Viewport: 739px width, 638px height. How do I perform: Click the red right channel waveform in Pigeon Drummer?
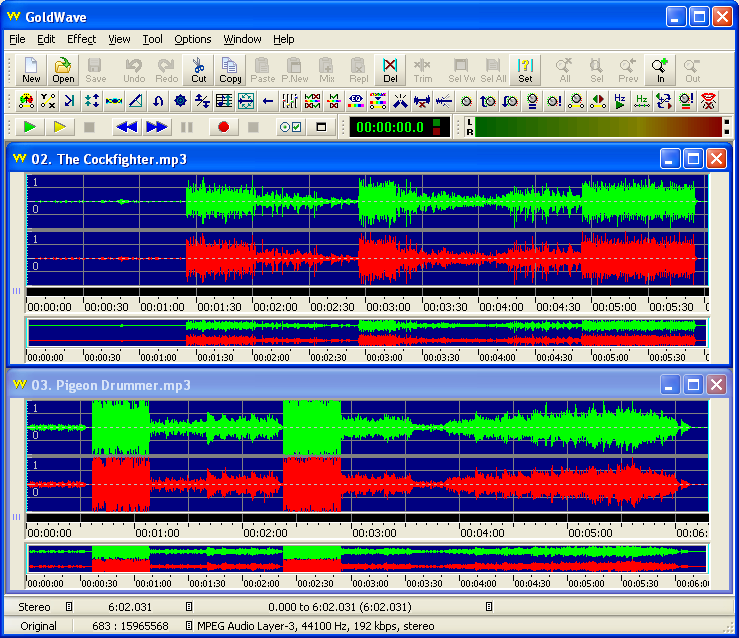click(x=367, y=484)
